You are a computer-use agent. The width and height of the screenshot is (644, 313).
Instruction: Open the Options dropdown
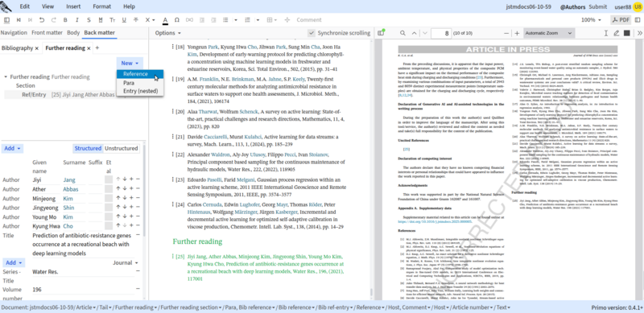click(168, 33)
